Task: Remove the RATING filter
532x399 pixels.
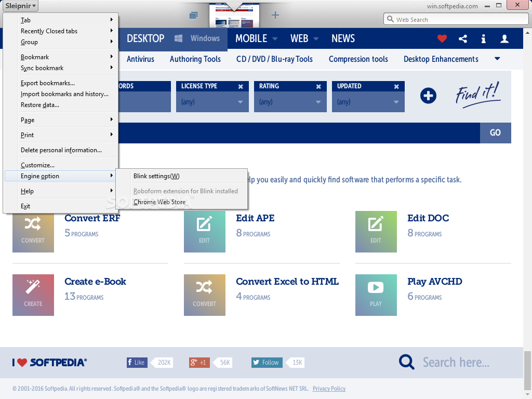Action: [318, 87]
